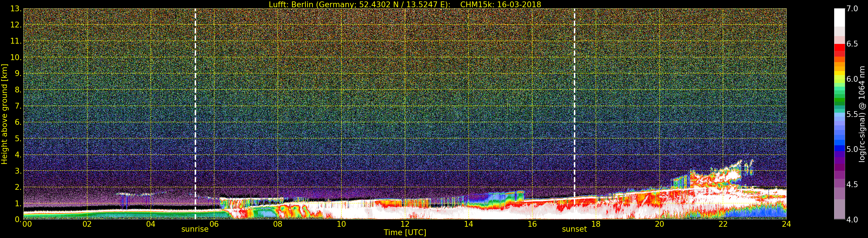Click the '16' time tick label

pos(532,224)
